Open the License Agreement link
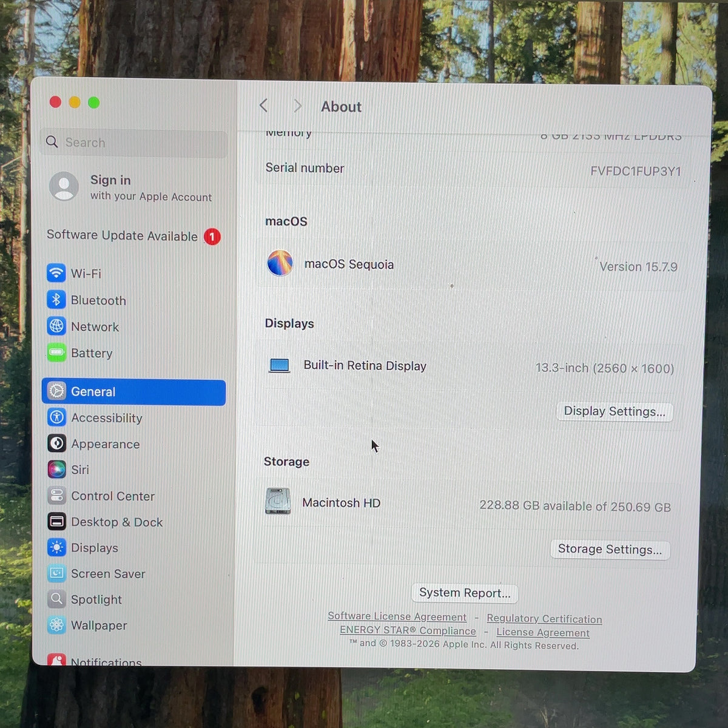 pyautogui.click(x=543, y=632)
